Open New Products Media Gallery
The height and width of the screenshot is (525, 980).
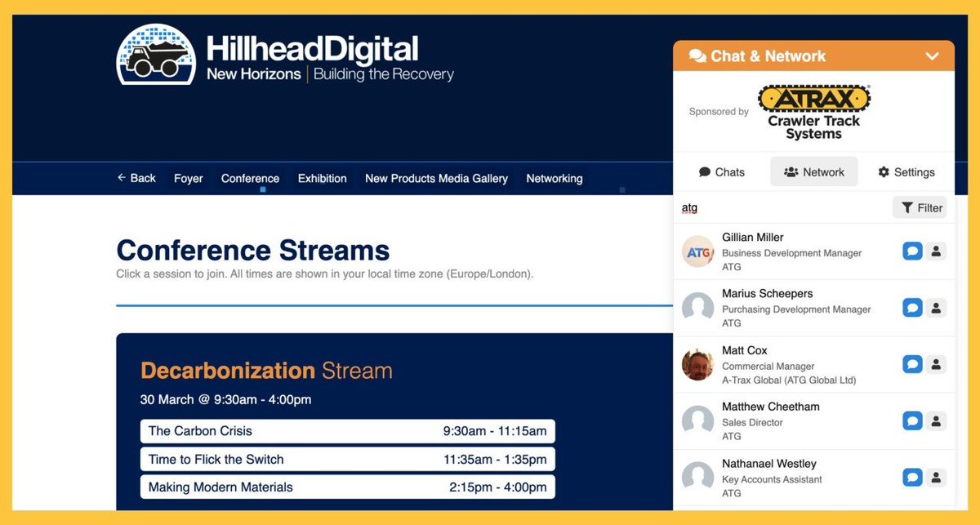(x=436, y=178)
